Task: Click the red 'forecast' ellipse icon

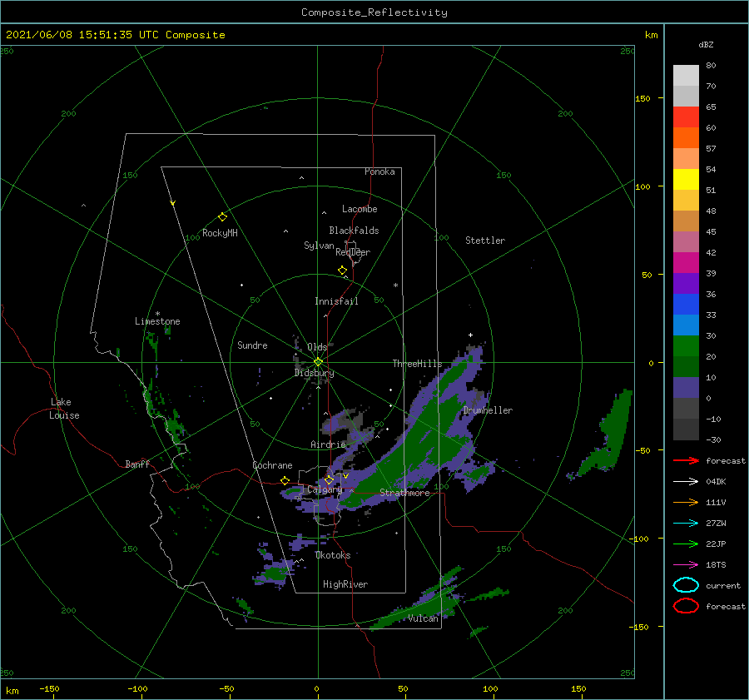Action: pyautogui.click(x=686, y=606)
